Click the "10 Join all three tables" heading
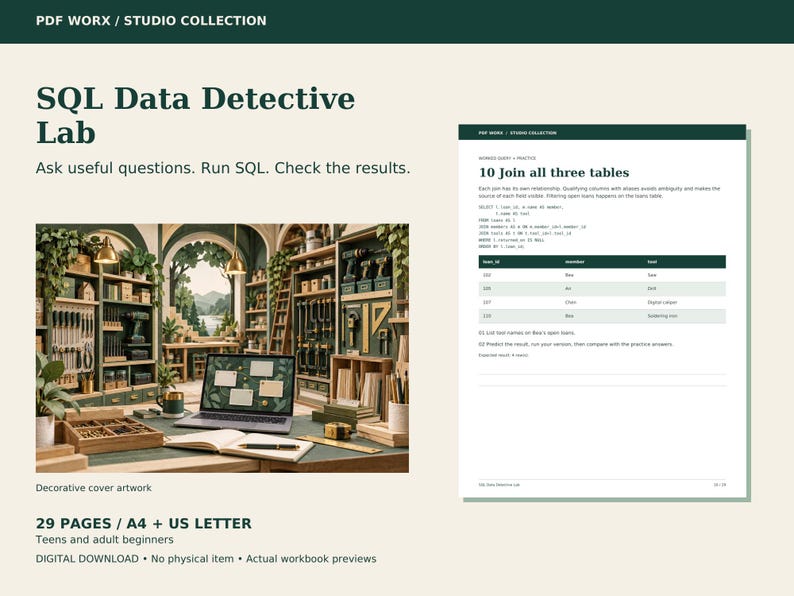 [554, 173]
